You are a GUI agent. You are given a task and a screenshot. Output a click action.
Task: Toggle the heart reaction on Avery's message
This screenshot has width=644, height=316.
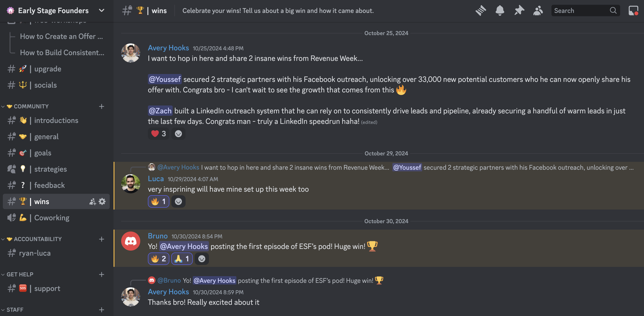pos(158,134)
